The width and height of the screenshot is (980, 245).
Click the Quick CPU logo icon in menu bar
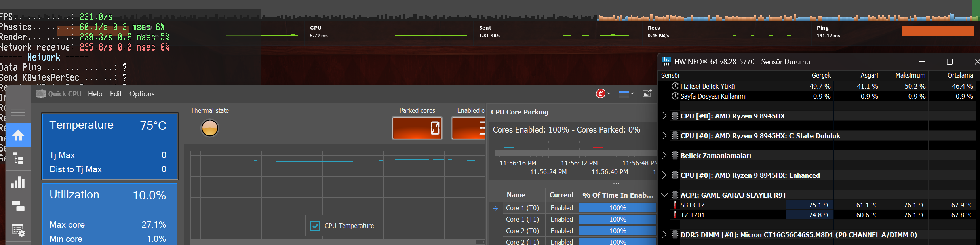[x=41, y=94]
